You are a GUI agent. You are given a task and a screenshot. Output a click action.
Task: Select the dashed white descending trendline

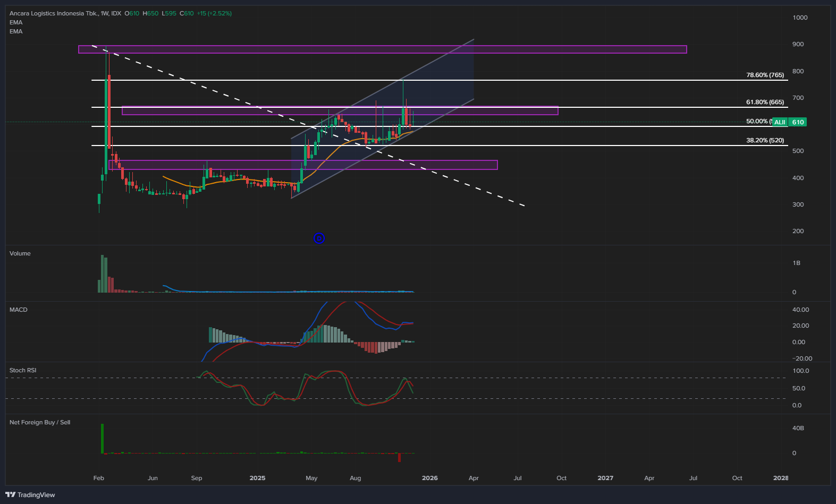coord(308,126)
